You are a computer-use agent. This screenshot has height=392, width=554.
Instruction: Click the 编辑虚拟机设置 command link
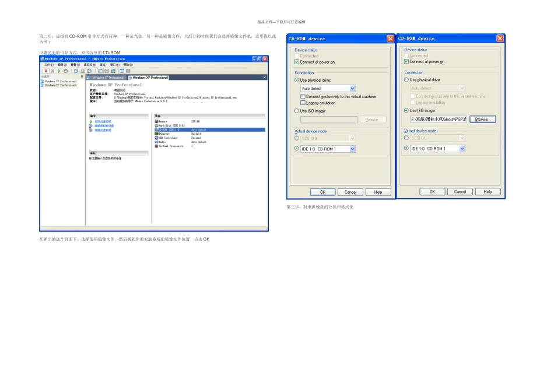(x=104, y=126)
